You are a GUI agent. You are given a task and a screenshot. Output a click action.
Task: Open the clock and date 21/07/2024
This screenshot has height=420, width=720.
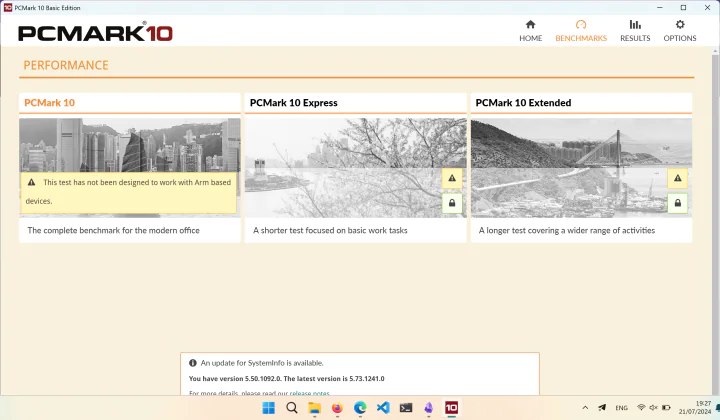click(x=695, y=408)
